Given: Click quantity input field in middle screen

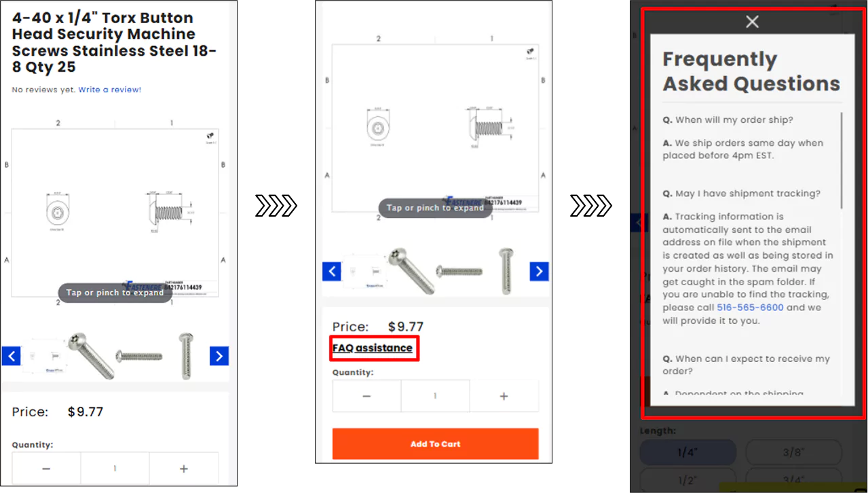Looking at the screenshot, I should coord(435,396).
